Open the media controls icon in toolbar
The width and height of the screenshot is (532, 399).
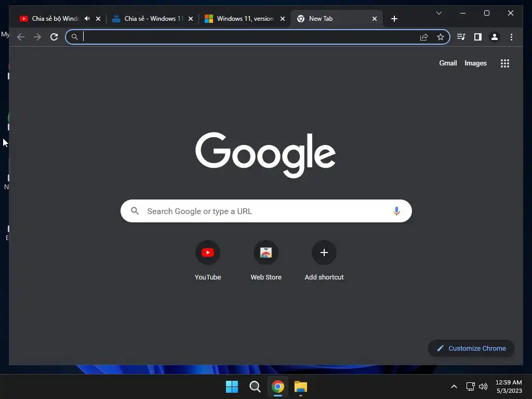461,37
